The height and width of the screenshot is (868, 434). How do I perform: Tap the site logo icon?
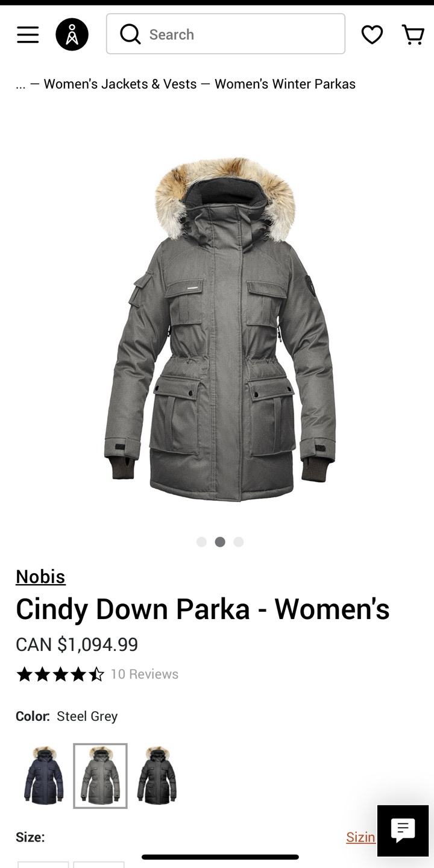pos(72,34)
